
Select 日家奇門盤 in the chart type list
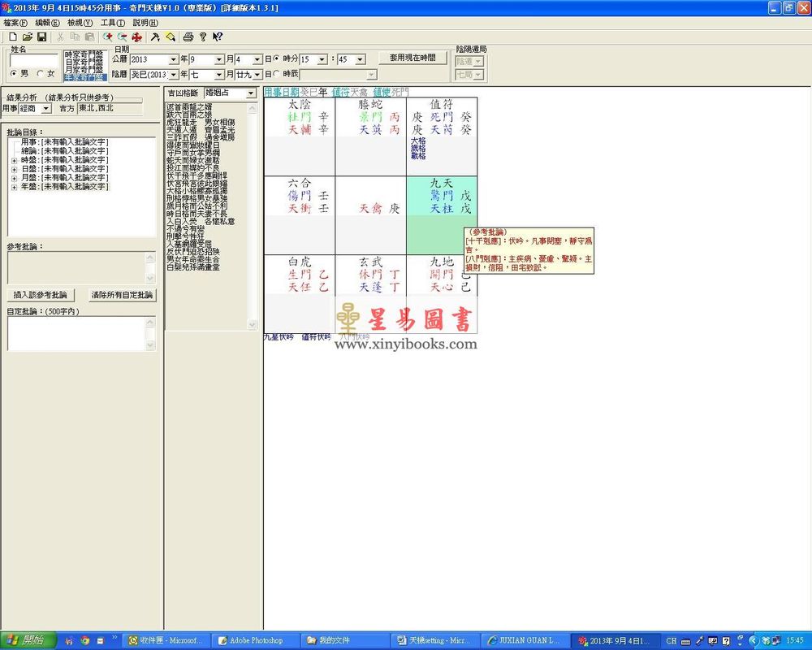(x=84, y=62)
